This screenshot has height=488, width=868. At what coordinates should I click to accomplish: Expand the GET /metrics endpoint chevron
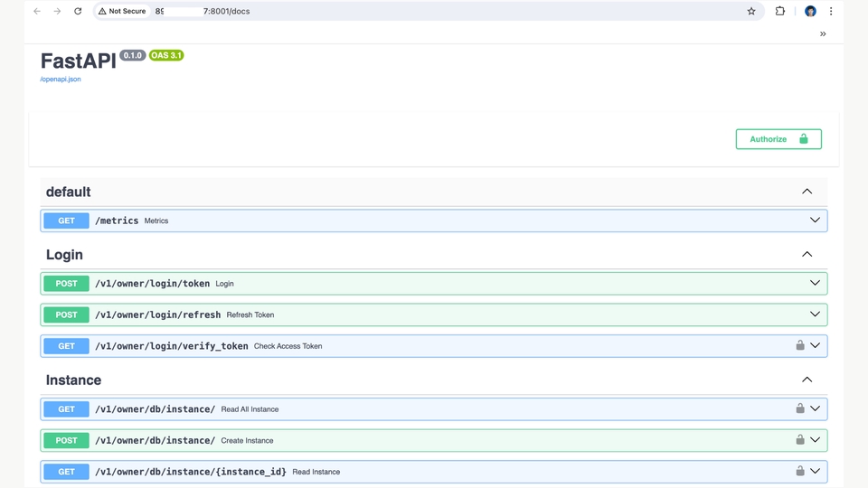point(815,221)
